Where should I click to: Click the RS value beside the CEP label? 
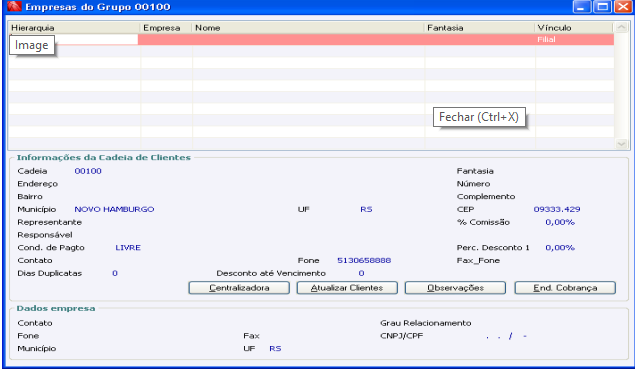pyautogui.click(x=366, y=209)
